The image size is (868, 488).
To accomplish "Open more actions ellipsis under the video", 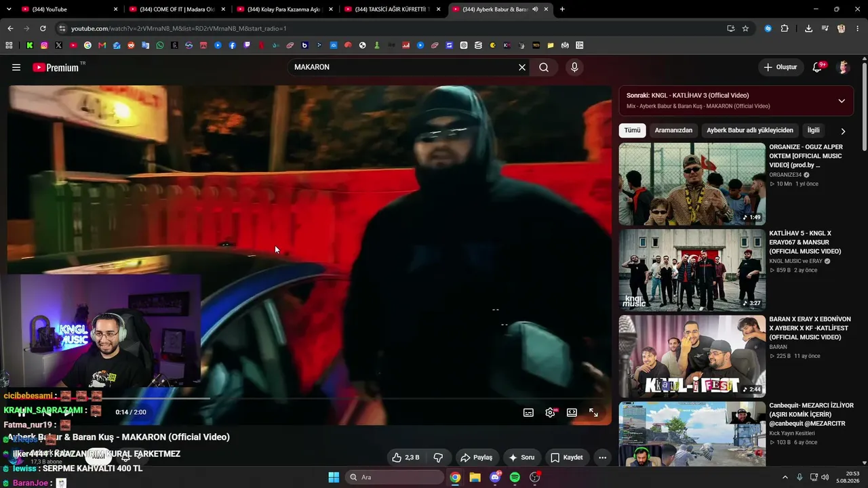I will [602, 457].
